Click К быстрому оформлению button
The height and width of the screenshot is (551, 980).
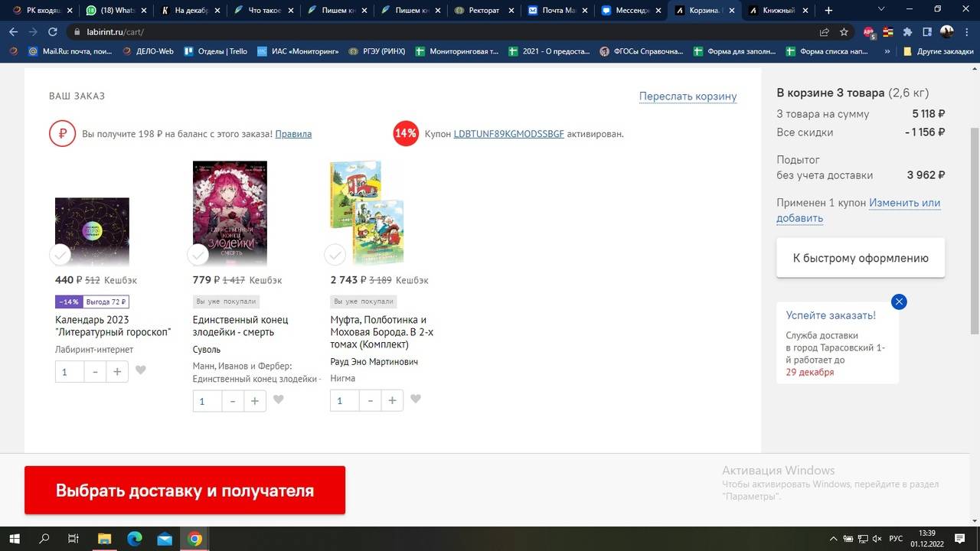(x=861, y=258)
